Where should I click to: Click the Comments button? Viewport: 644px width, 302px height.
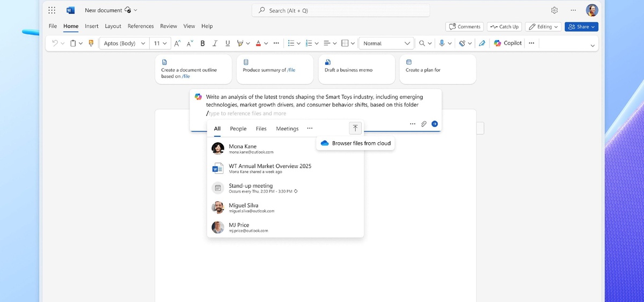point(464,27)
